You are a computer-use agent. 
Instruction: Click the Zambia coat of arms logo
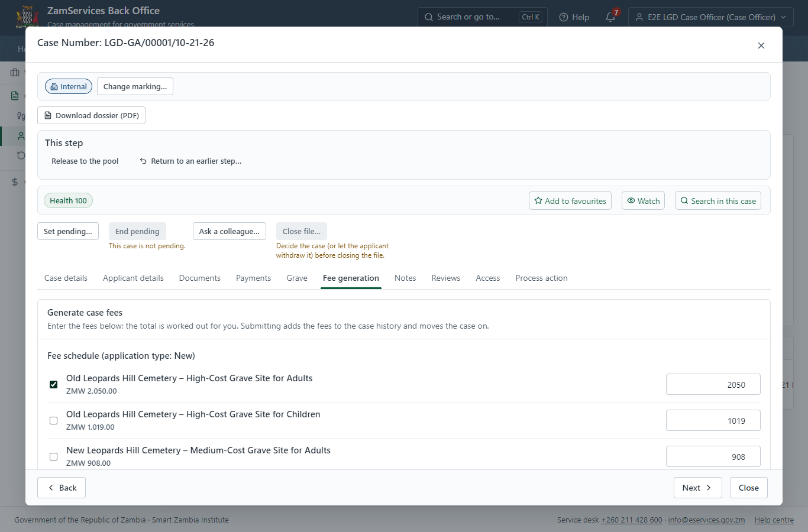(x=27, y=16)
